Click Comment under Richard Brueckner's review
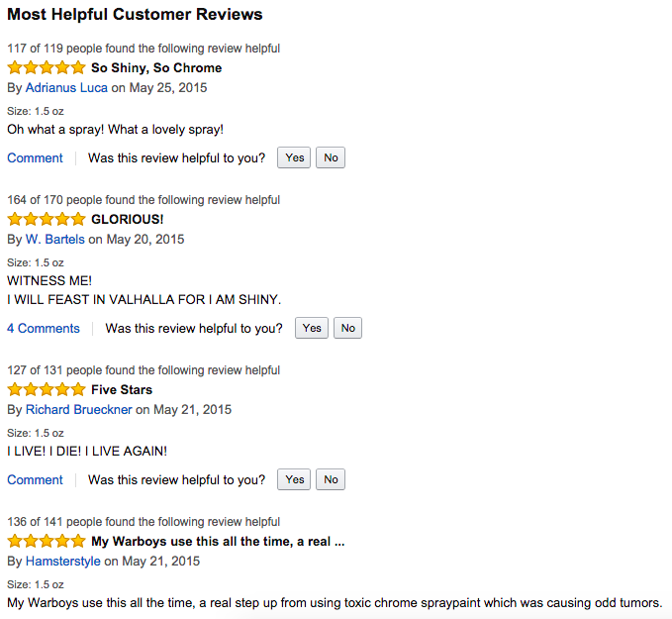 tap(35, 480)
